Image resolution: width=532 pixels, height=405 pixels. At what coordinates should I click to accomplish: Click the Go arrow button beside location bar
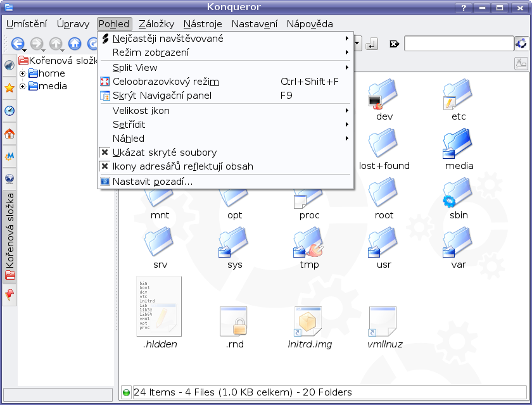[372, 44]
